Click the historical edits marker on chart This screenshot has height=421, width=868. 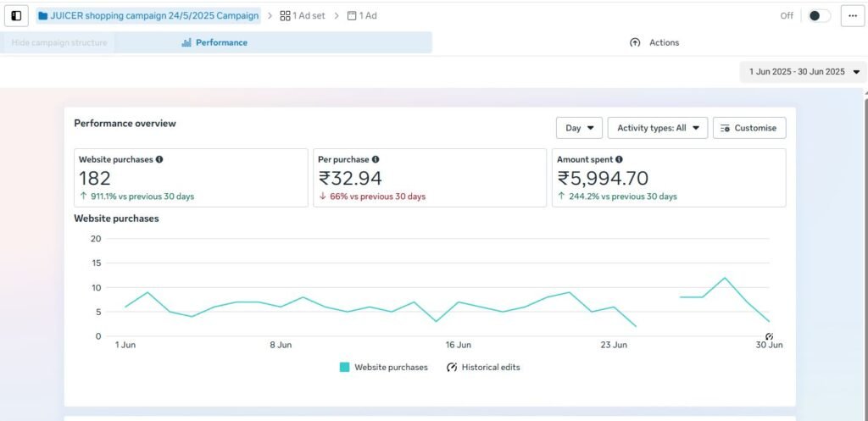[769, 336]
